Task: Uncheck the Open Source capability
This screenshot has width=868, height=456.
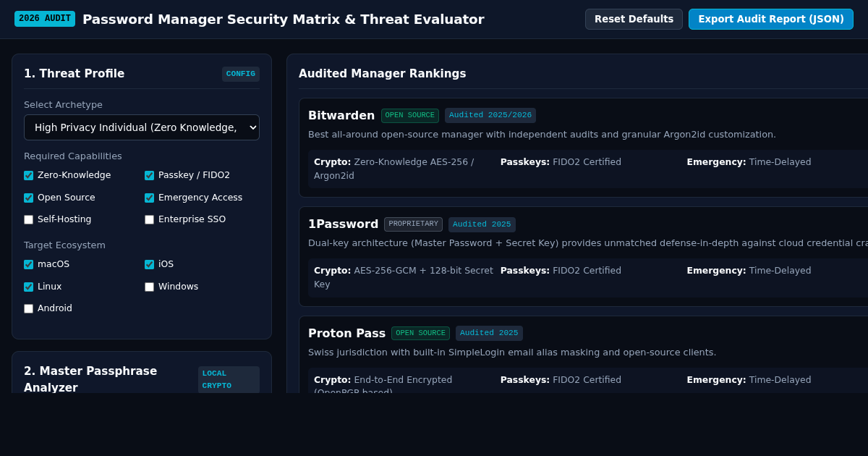Action: [x=28, y=198]
